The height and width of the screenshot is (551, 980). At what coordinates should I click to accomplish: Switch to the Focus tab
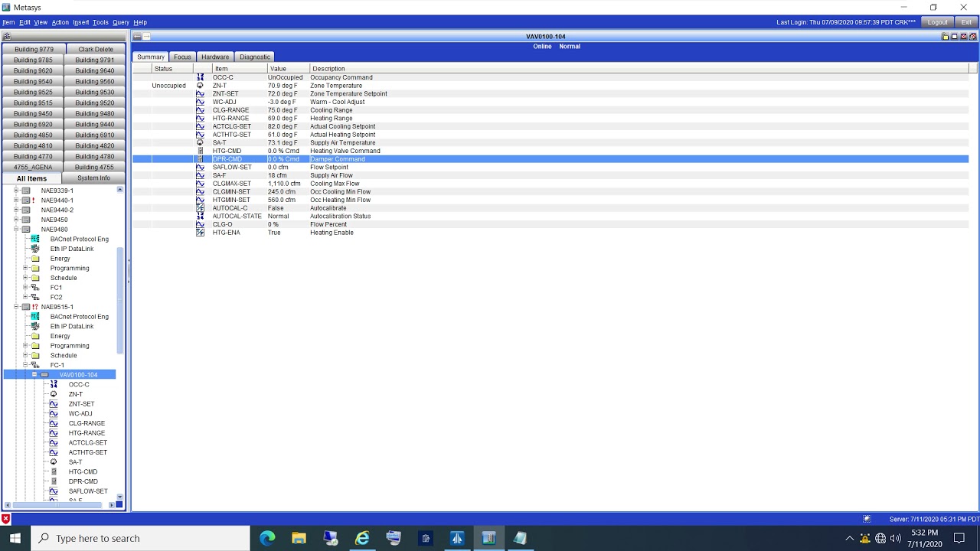182,57
